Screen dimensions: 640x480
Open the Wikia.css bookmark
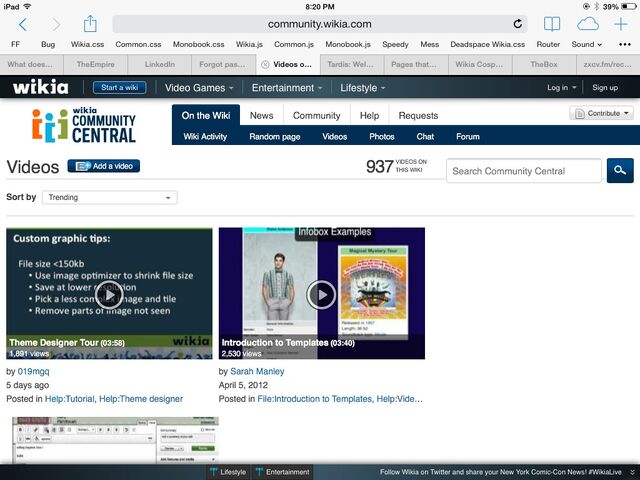87,44
